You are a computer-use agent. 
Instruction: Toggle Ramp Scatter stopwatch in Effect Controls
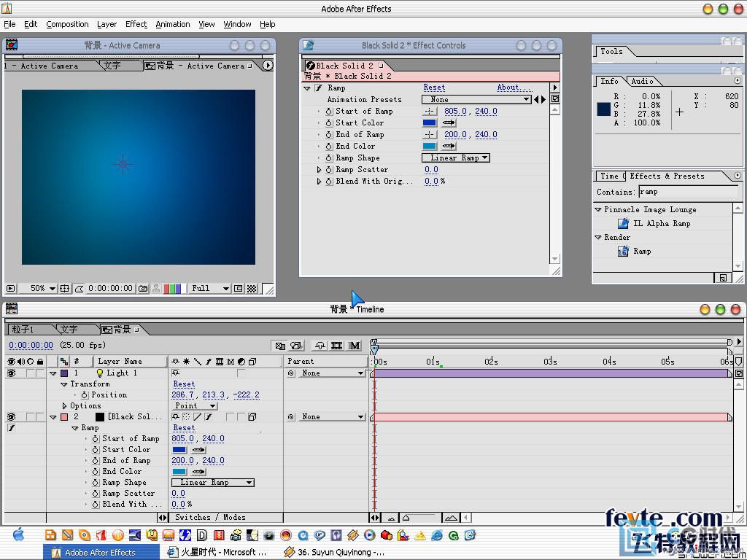click(329, 169)
